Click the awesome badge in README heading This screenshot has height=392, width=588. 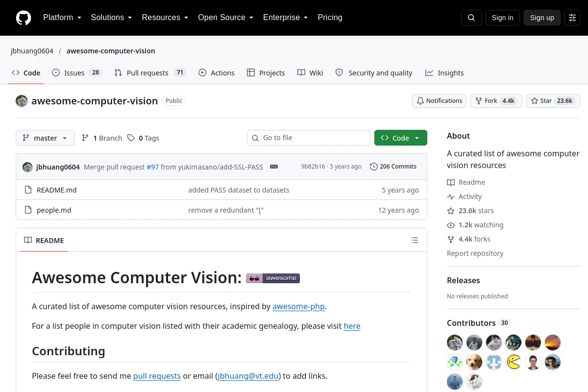point(273,278)
